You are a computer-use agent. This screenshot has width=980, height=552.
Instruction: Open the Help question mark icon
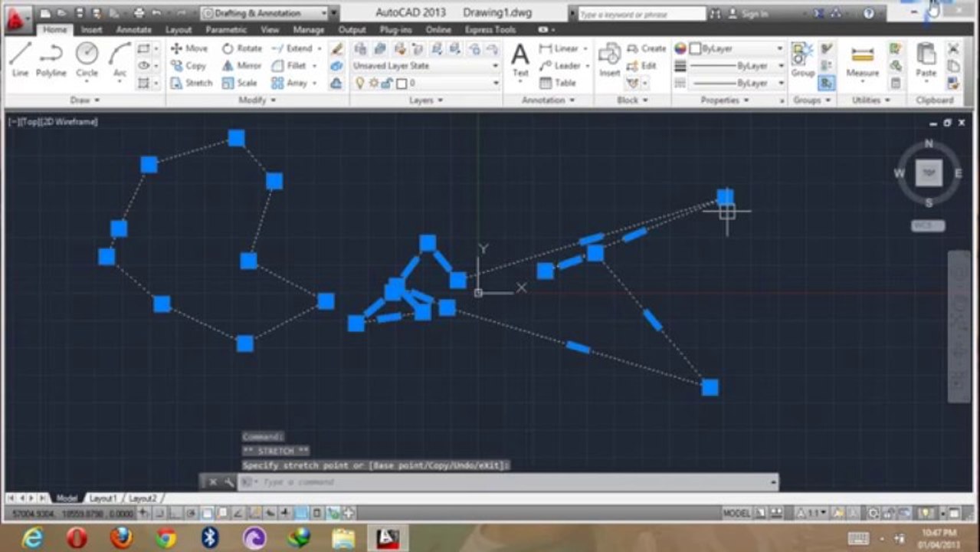[x=869, y=13]
